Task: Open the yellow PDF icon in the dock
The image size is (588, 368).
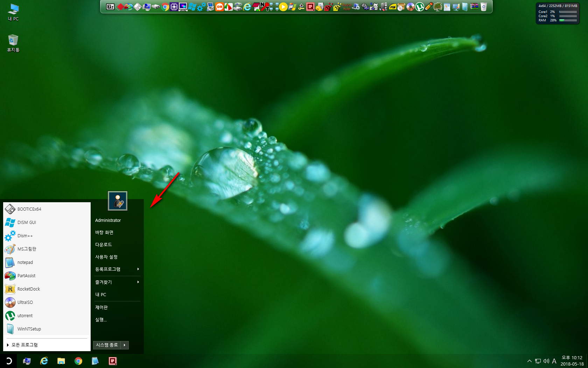Action: click(x=393, y=7)
